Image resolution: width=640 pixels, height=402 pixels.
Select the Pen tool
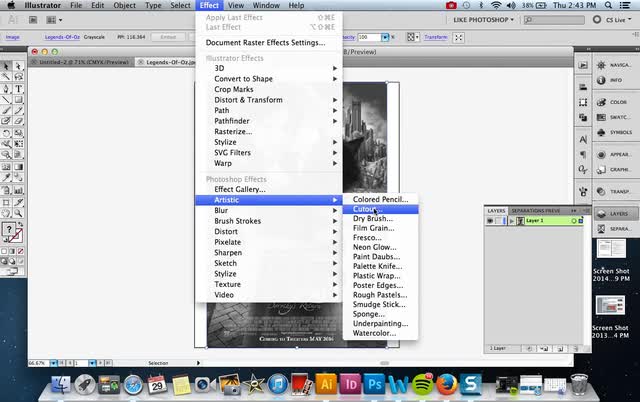(6, 89)
